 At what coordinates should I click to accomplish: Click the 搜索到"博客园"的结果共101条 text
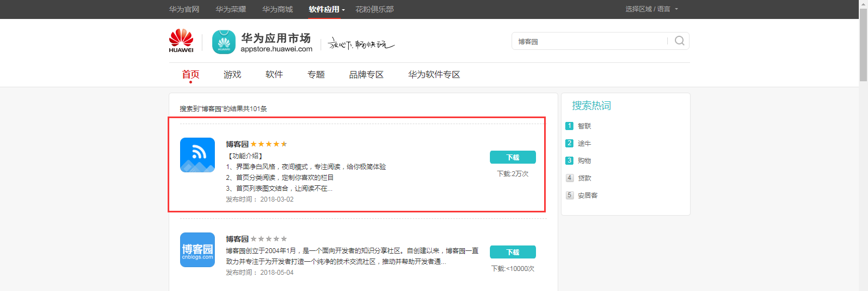[224, 109]
